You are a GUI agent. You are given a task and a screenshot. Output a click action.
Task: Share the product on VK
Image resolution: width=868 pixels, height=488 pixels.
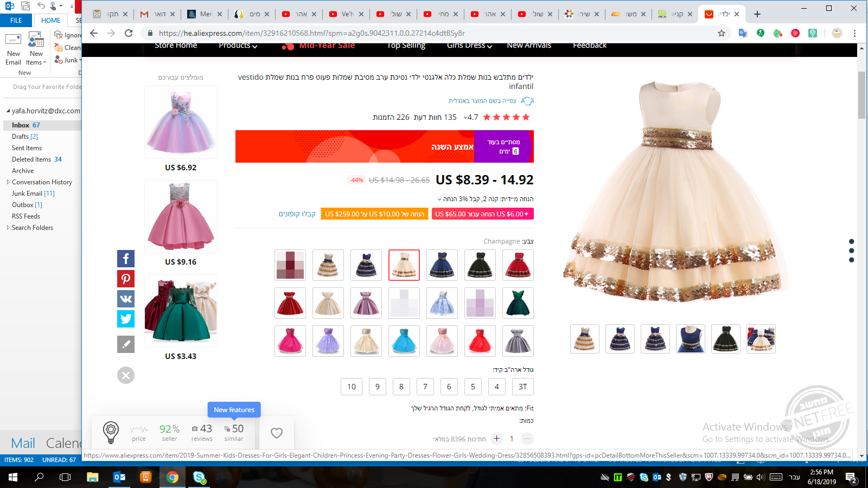tap(125, 299)
